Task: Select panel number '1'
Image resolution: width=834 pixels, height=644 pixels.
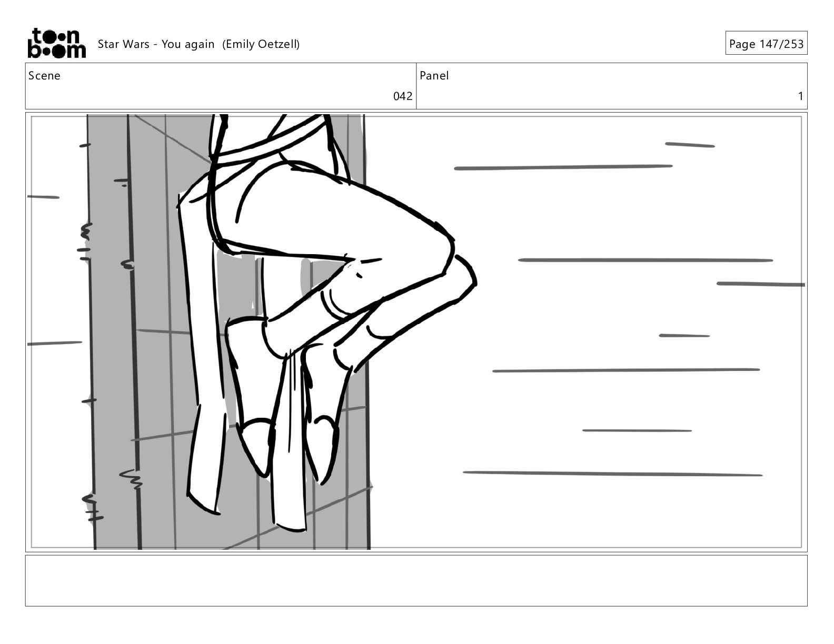Action: tap(801, 96)
